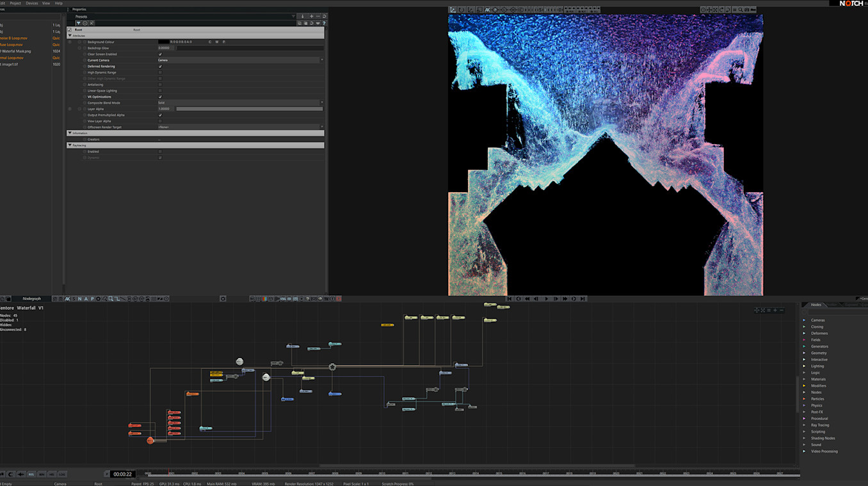Click the C button beside Background Colour

210,42
